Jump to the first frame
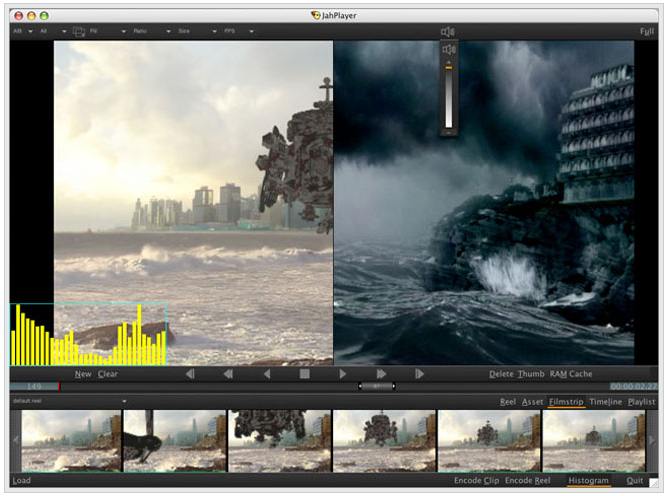Viewport: 667px width, 496px height. click(190, 374)
